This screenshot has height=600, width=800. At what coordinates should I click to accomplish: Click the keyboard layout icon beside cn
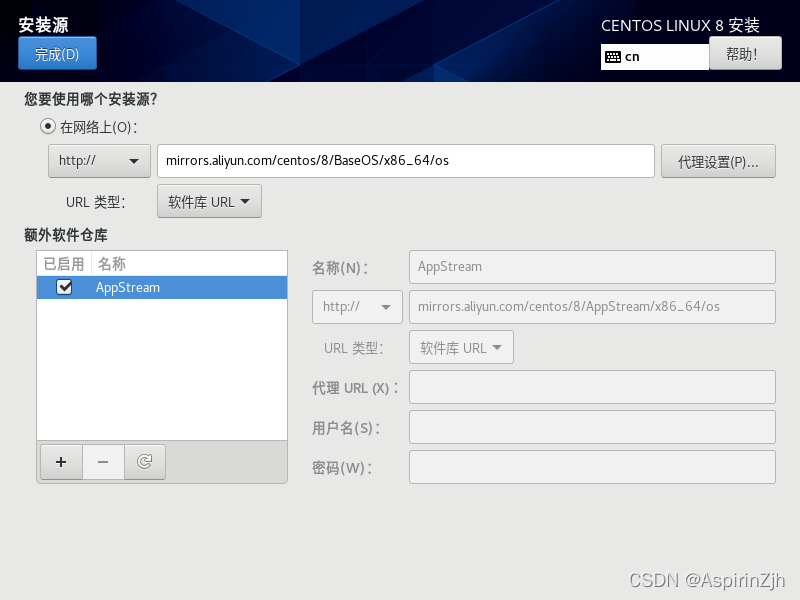(x=613, y=57)
